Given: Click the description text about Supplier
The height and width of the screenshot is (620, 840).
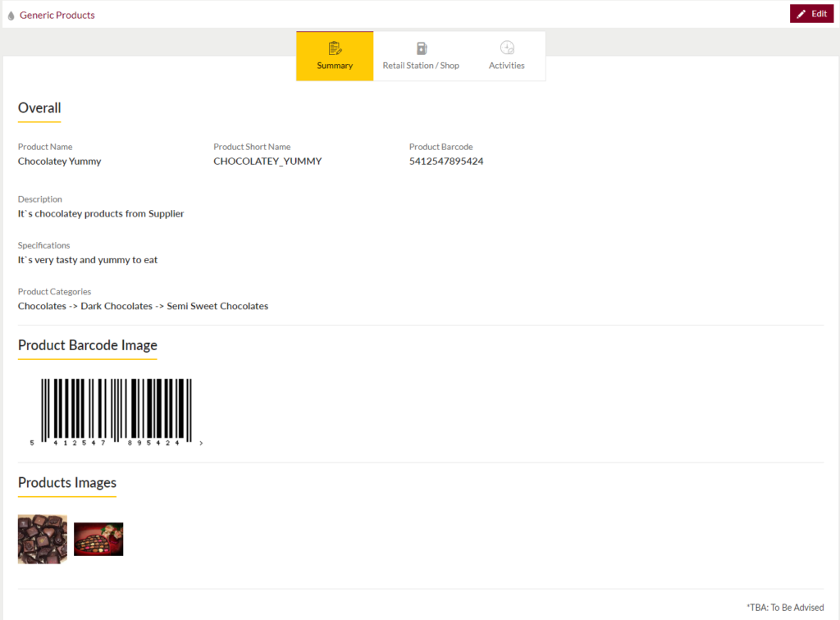Looking at the screenshot, I should point(101,213).
